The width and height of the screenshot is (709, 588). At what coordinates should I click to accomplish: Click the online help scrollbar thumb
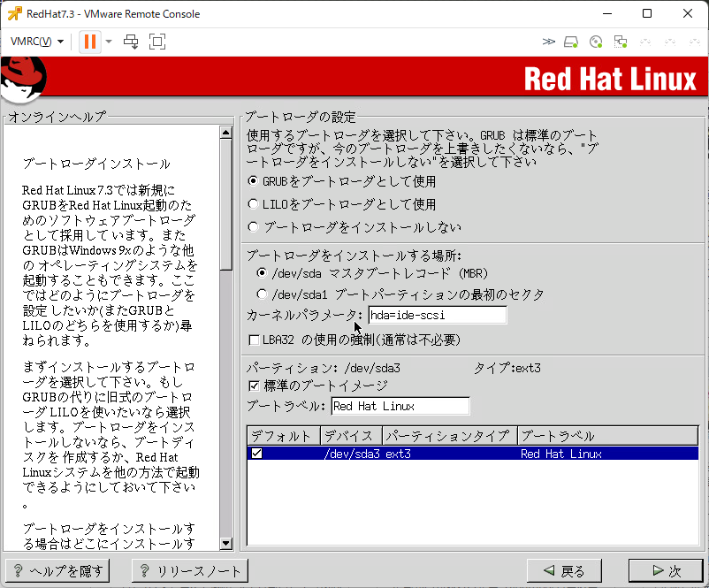(225, 204)
